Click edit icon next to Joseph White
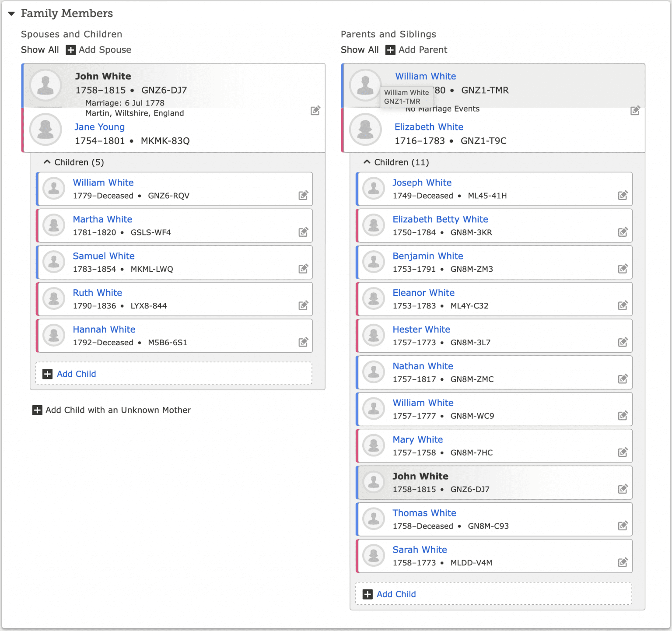672x631 pixels. tap(623, 195)
